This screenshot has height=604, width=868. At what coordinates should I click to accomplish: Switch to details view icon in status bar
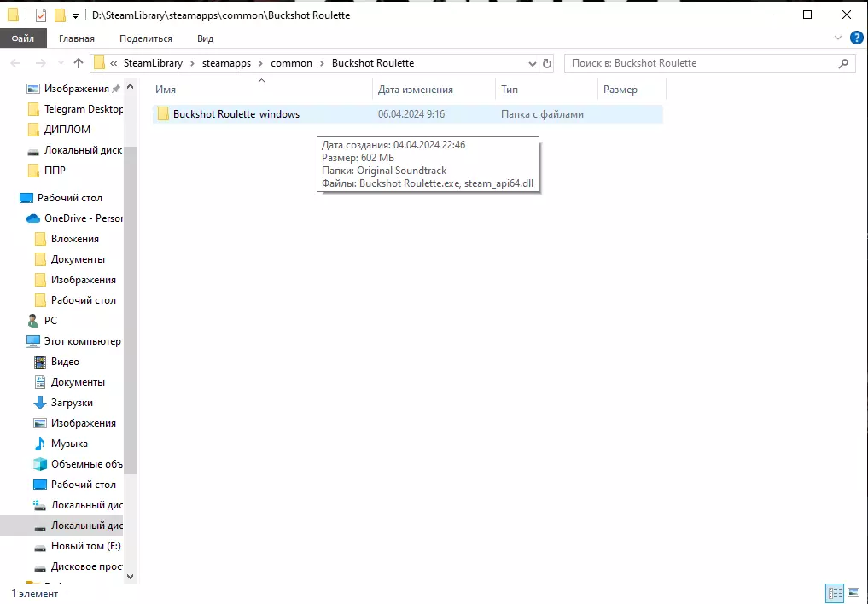835,592
